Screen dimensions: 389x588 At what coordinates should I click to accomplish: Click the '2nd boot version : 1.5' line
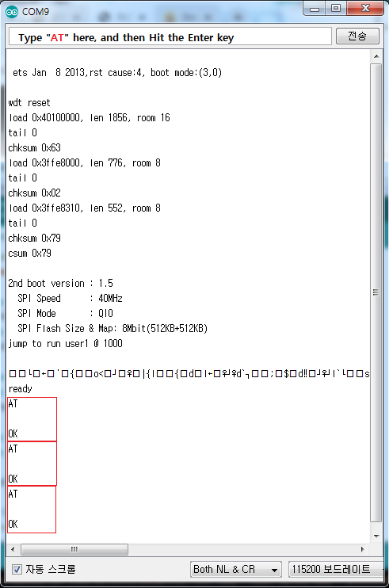(61, 283)
